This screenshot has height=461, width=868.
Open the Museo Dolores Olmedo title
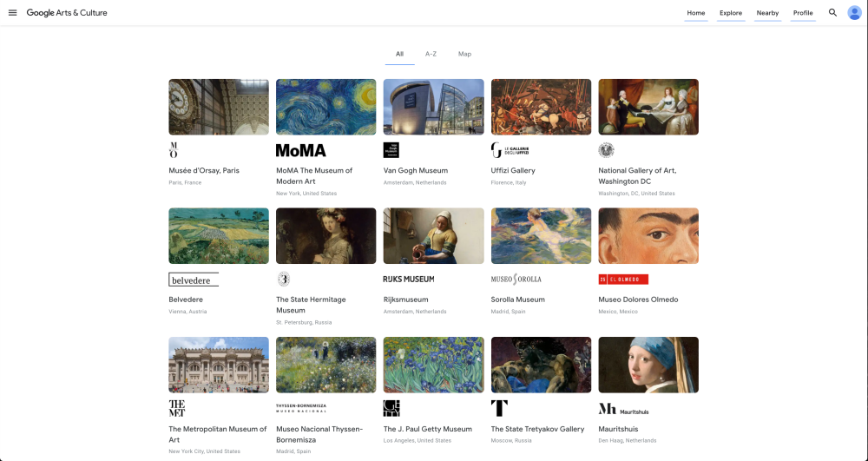[638, 300]
